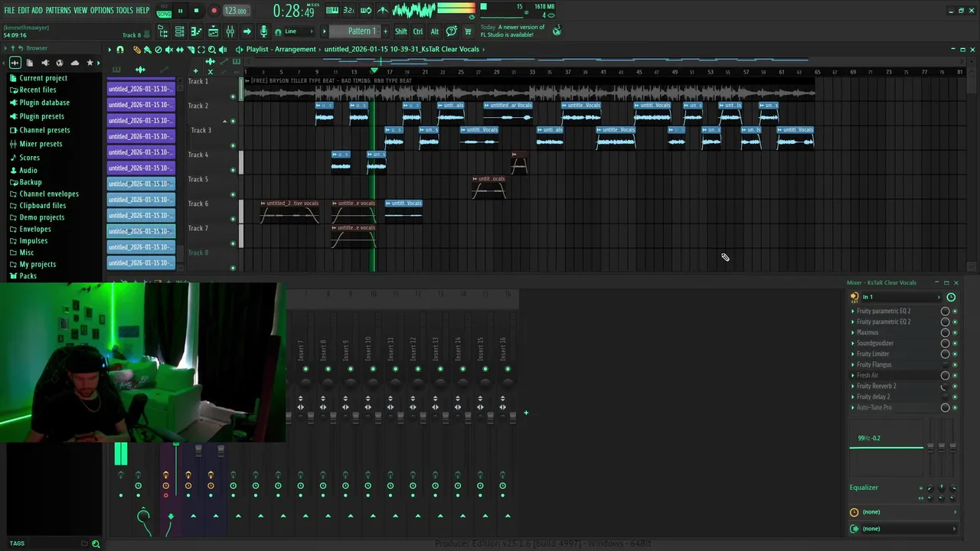The width and height of the screenshot is (980, 551).
Task: Pause playback in the transport bar
Action: coord(180,11)
